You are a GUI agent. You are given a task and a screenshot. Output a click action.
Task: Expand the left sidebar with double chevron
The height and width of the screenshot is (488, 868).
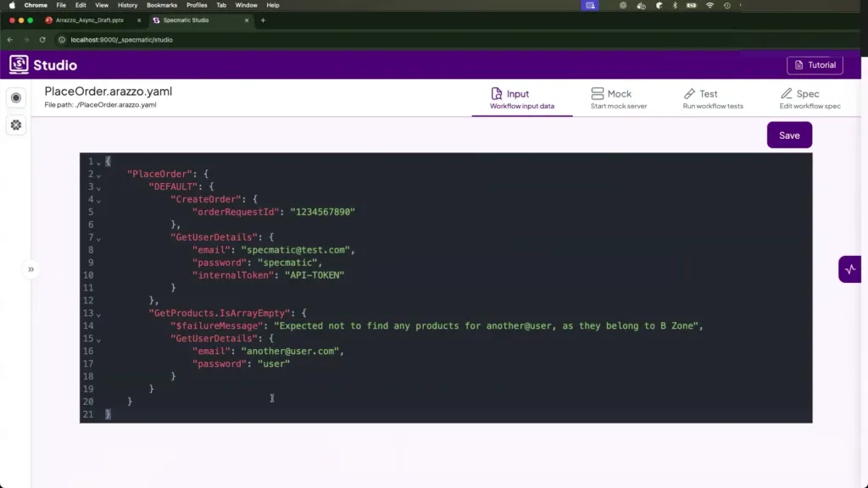[x=31, y=269]
